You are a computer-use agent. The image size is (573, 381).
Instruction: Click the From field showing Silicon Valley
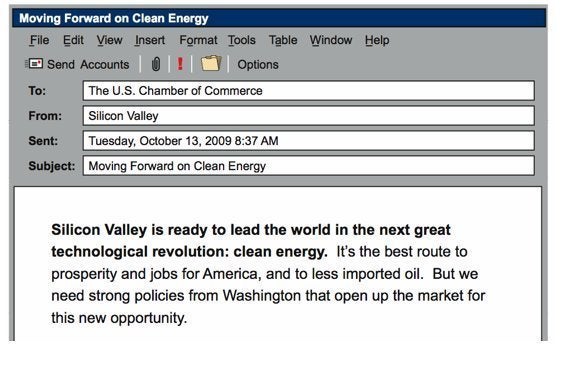pos(308,116)
